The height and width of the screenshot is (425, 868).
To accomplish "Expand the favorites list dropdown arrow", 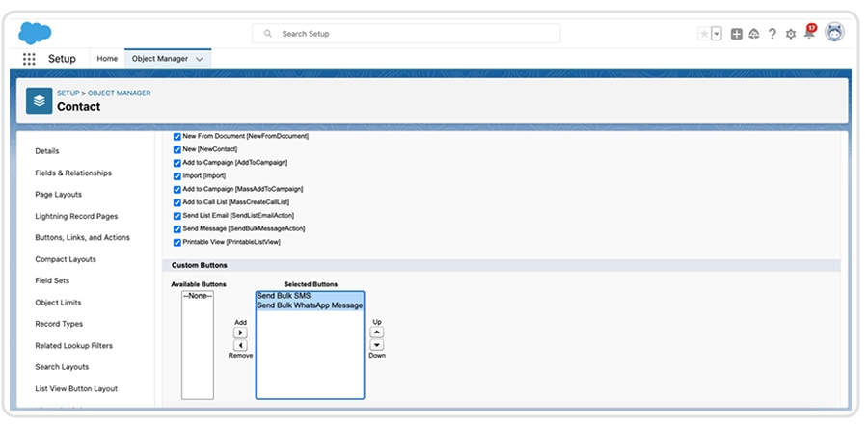I will click(x=717, y=34).
